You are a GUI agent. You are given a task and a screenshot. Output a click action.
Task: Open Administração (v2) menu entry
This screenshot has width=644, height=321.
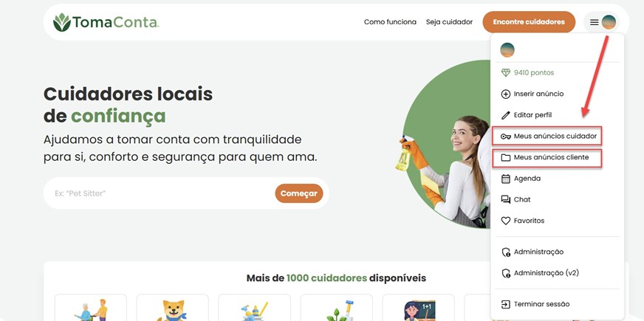(x=540, y=273)
